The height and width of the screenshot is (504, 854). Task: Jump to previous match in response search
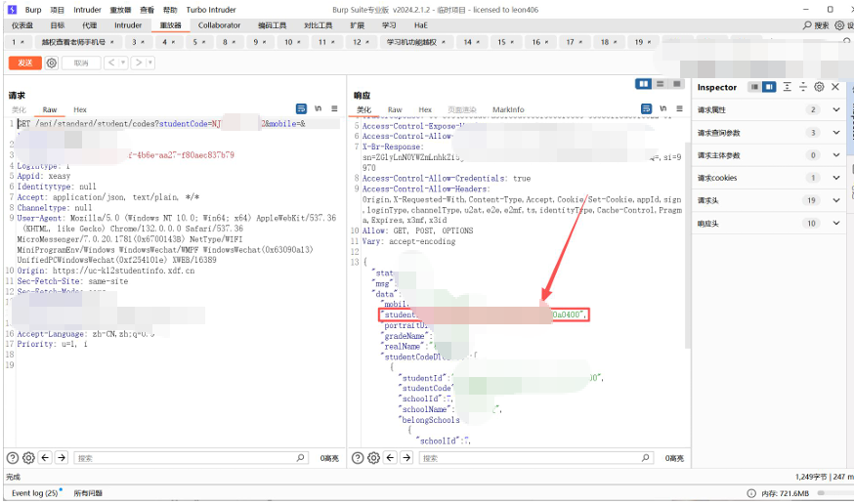(391, 458)
